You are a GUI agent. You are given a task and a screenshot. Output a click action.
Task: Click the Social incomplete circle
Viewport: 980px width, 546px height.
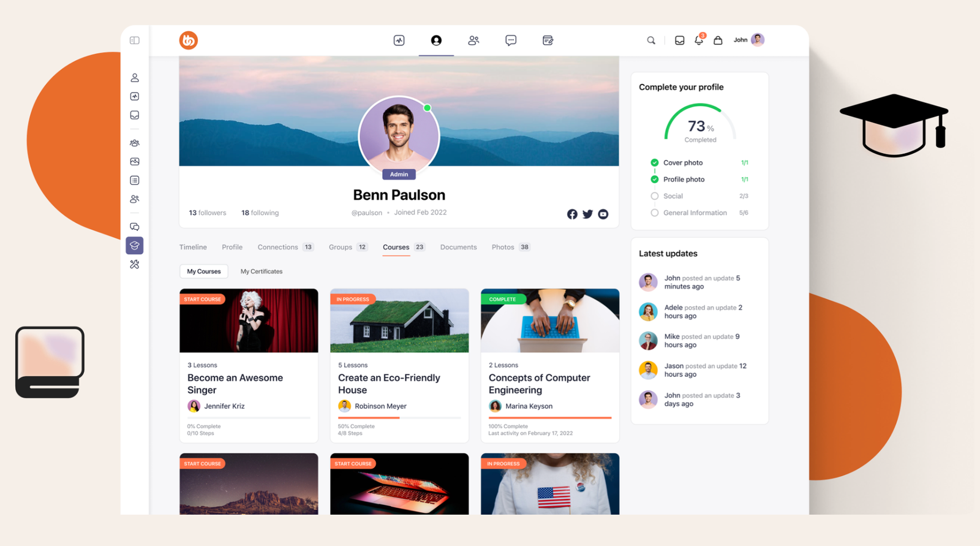[x=655, y=196]
